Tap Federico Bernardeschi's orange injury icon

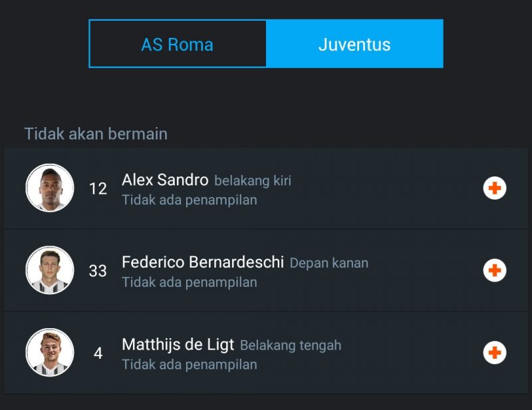pos(494,270)
